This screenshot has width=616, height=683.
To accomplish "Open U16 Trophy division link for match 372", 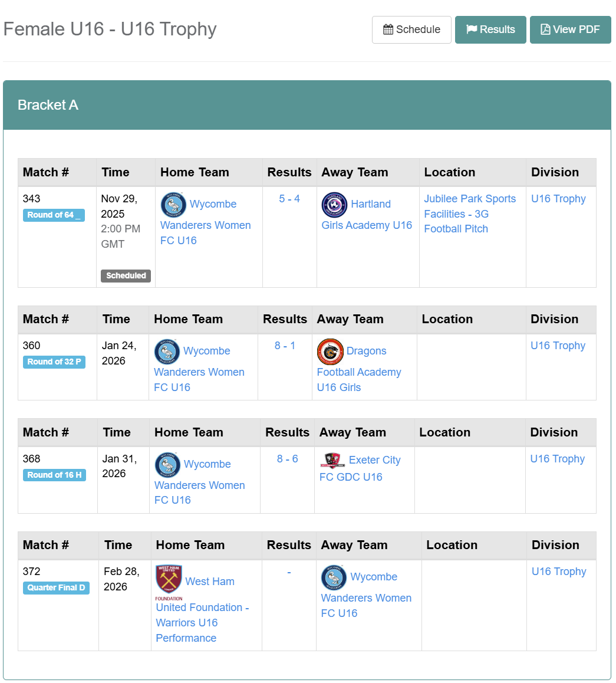I will (x=559, y=572).
